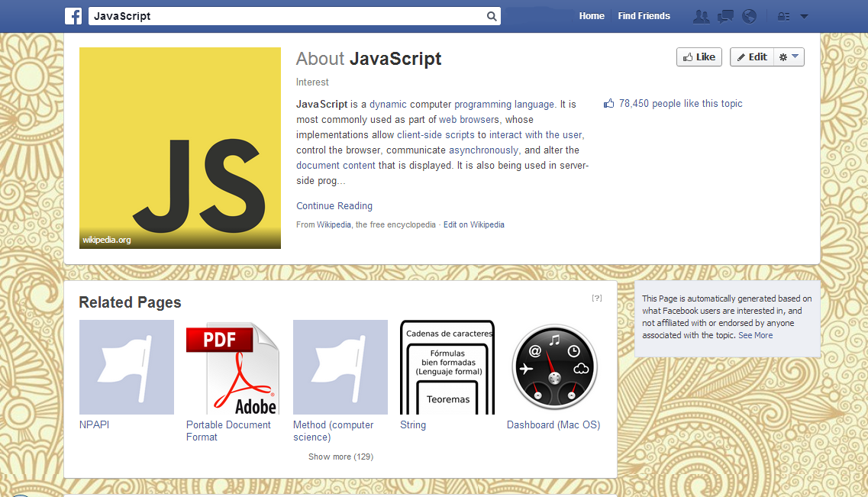
Task: Open the 'asynchronously' link
Action: 484,150
